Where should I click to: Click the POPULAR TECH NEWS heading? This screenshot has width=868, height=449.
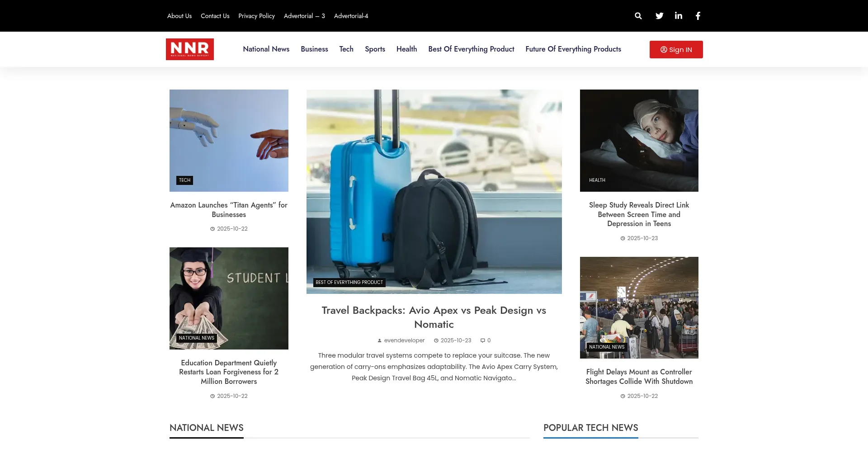[591, 428]
